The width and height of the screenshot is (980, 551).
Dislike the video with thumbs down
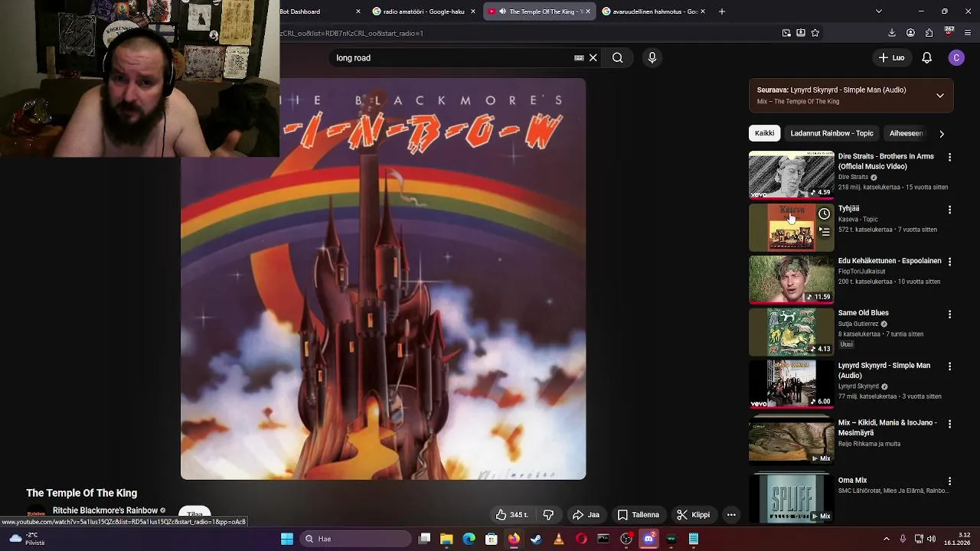click(548, 515)
